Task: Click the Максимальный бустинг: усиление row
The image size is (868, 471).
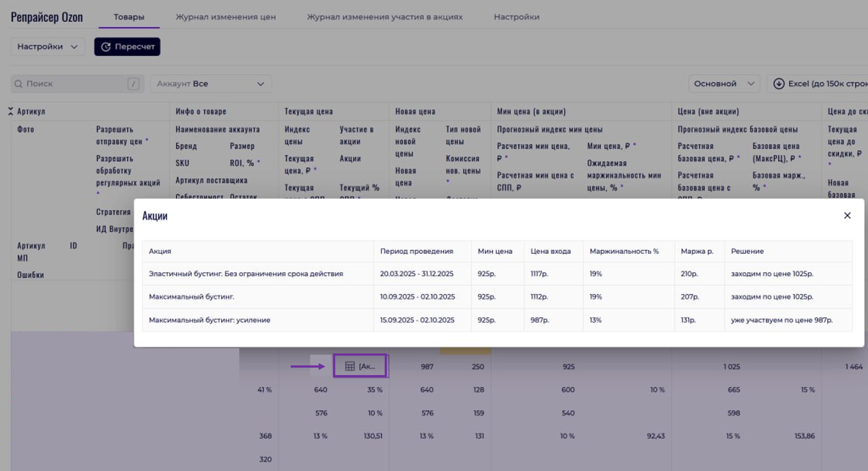Action: [209, 320]
